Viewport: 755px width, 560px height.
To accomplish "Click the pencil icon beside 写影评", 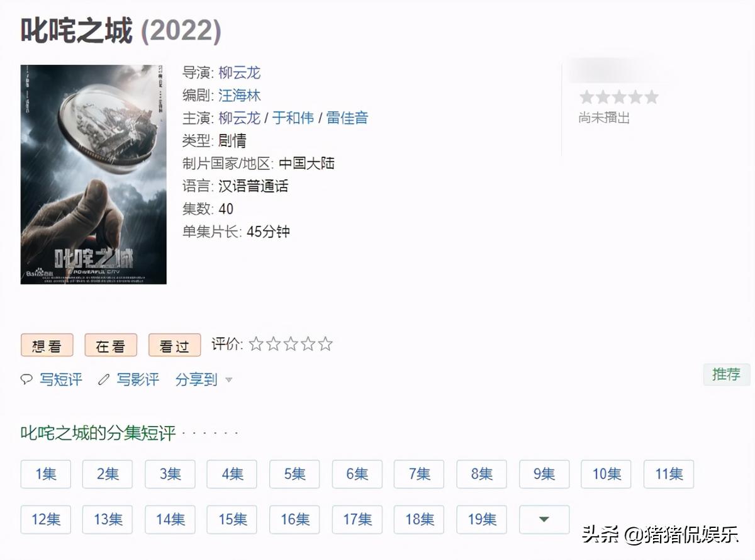I will coord(104,379).
